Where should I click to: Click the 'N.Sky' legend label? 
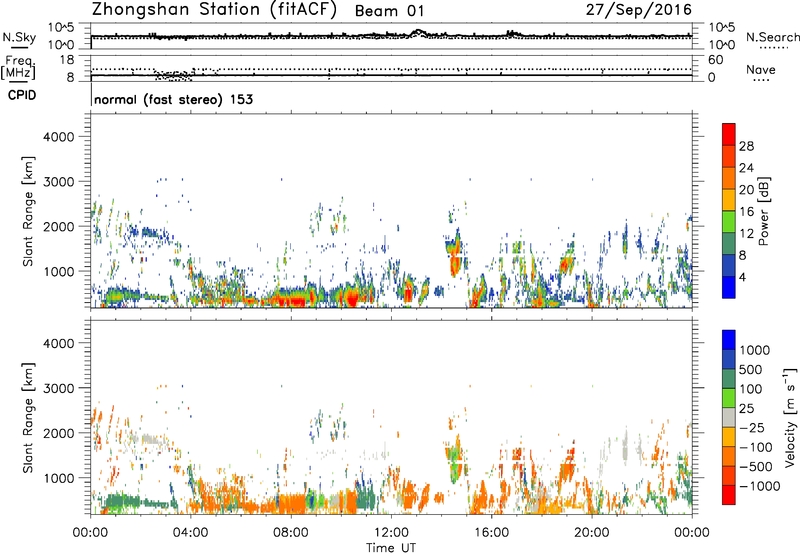click(x=19, y=37)
